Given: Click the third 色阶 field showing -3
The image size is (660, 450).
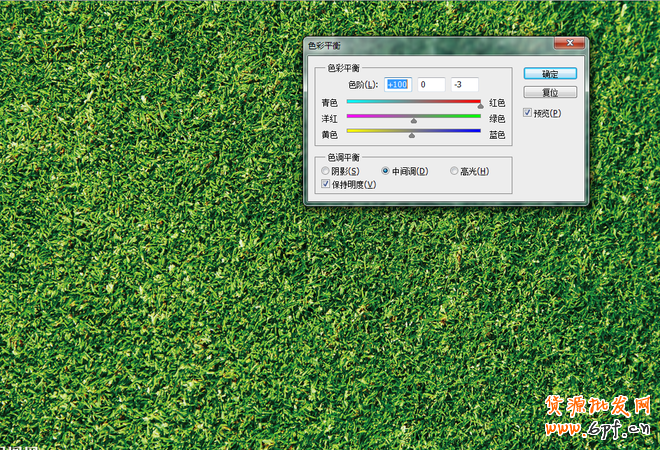Looking at the screenshot, I should pyautogui.click(x=465, y=84).
